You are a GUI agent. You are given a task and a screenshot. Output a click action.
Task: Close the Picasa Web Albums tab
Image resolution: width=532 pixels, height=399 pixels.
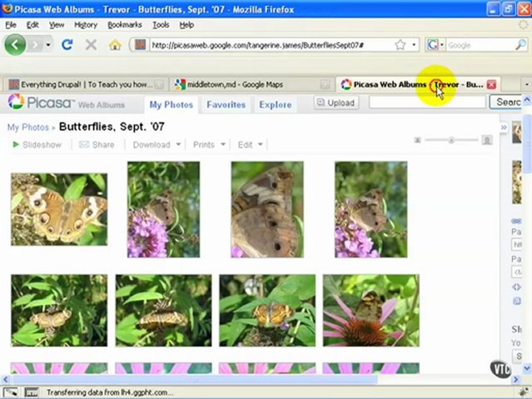tap(492, 84)
